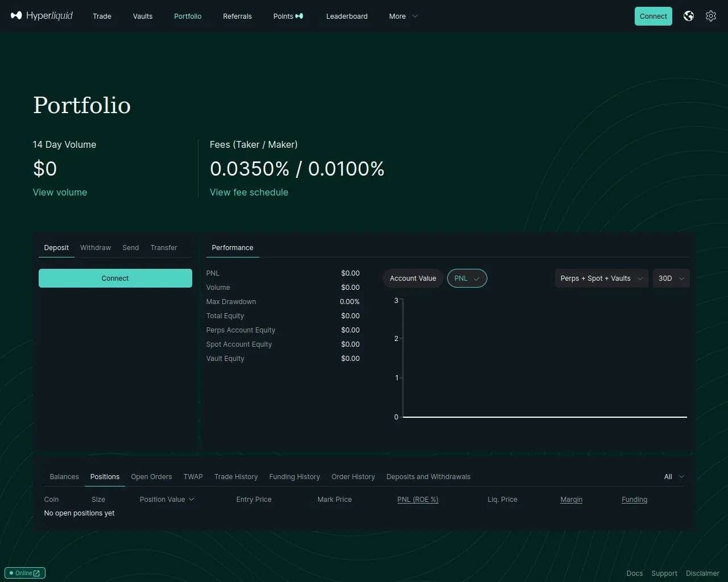728x582 pixels.
Task: Click the PNL (ROE %) column header
Action: coord(418,500)
